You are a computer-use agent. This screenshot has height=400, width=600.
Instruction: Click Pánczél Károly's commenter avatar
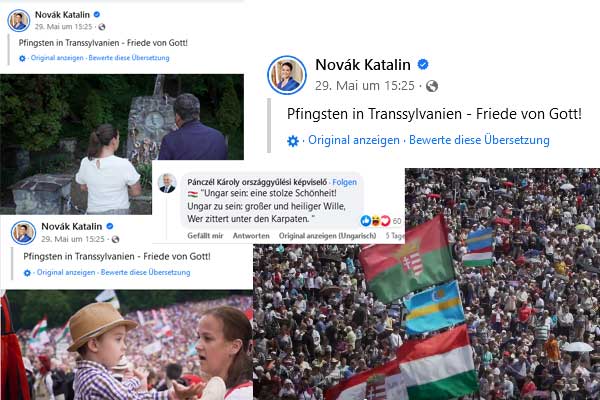click(x=167, y=183)
